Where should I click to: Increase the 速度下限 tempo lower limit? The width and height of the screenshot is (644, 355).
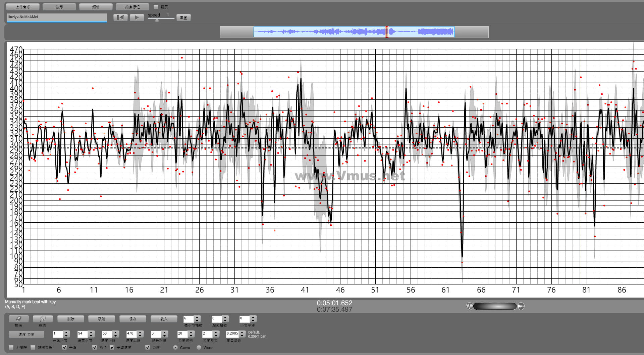click(116, 332)
